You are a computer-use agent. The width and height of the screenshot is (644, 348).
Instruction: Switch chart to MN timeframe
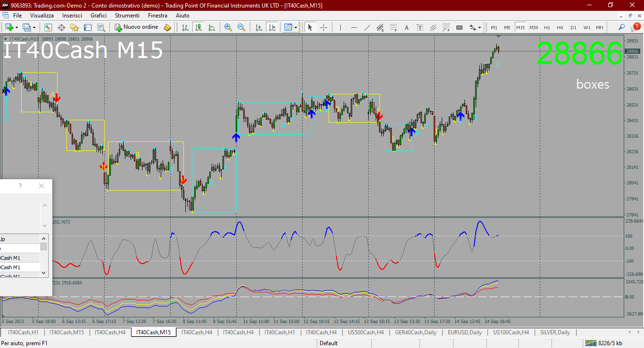click(x=600, y=27)
